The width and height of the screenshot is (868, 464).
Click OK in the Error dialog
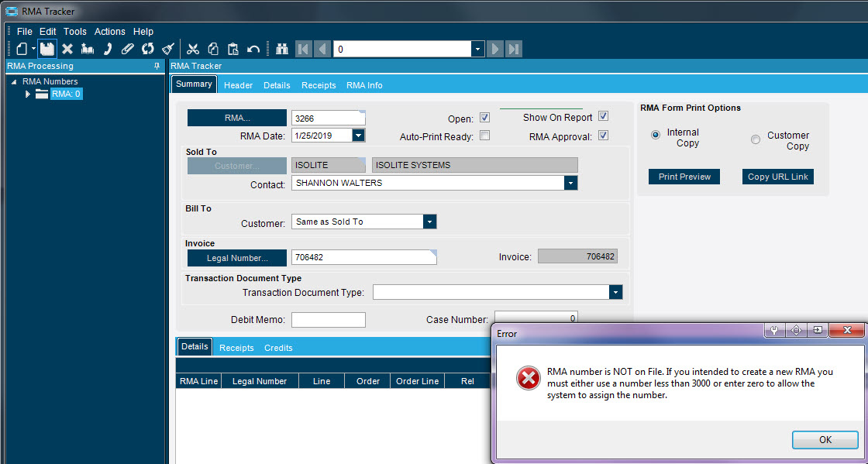(x=825, y=440)
